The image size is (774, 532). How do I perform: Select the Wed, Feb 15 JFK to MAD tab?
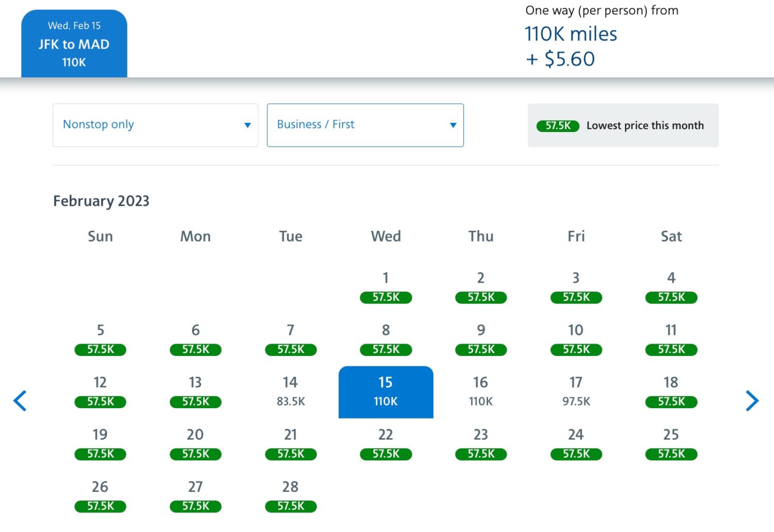click(74, 44)
